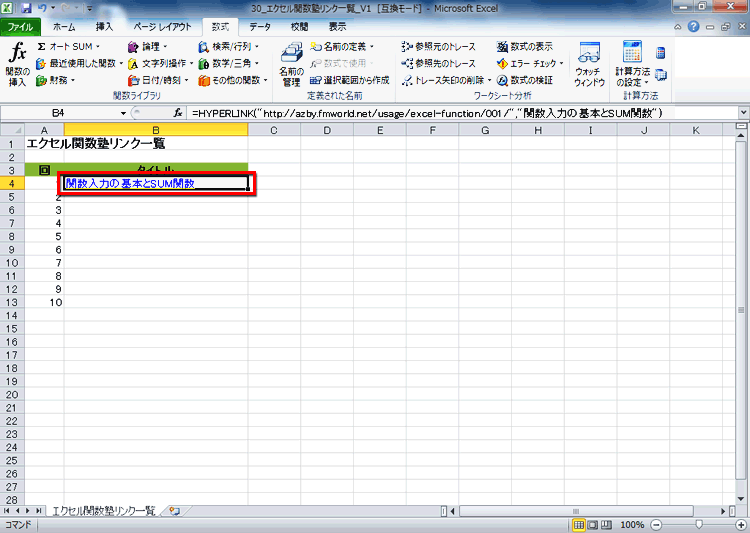Open 数式の検証 dialog
Image resolution: width=750 pixels, height=533 pixels.
pos(525,80)
